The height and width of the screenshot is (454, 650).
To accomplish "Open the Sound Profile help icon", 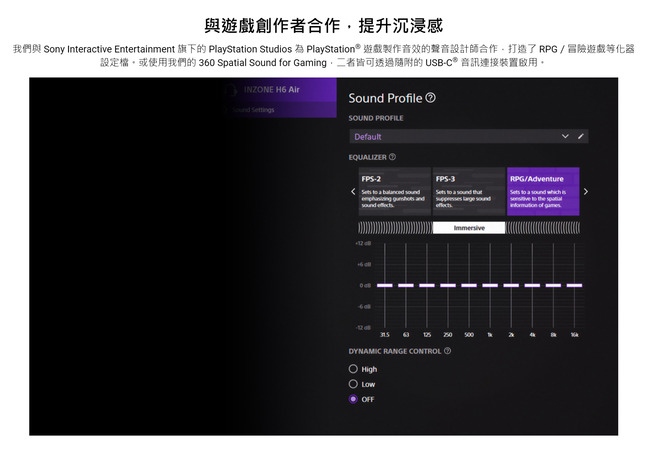I will coord(431,98).
